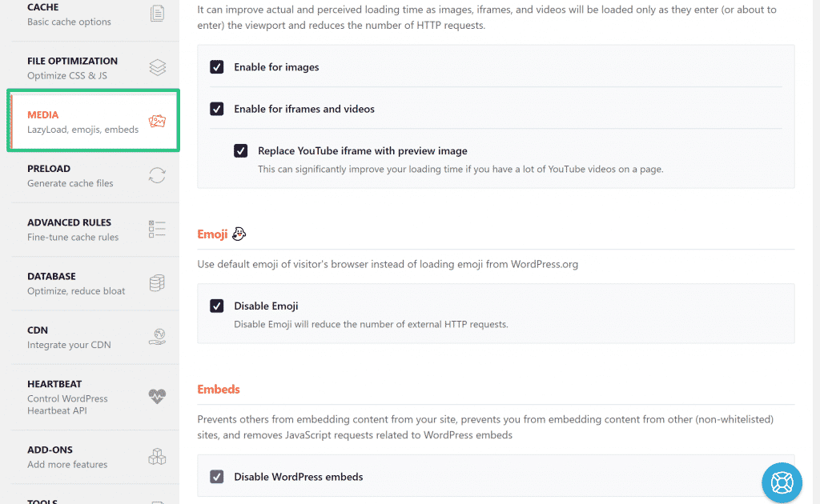The image size is (820, 504).
Task: Click 'Optimize CSS & JS' subtitle
Action: point(67,76)
